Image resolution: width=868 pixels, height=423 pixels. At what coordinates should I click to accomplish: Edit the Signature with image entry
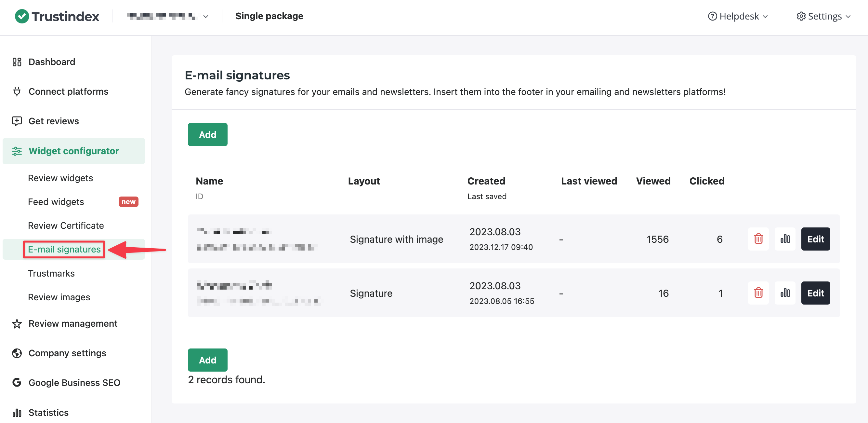coord(815,239)
